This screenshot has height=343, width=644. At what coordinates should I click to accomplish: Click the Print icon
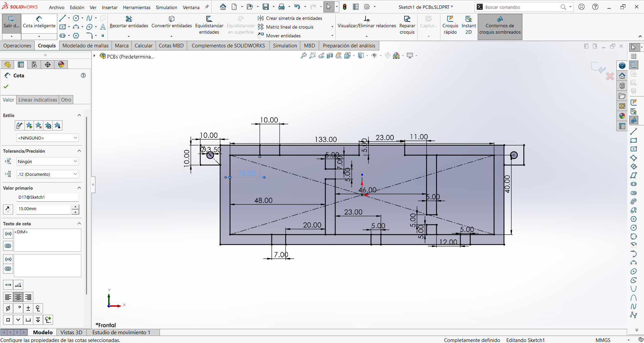[x=282, y=7]
